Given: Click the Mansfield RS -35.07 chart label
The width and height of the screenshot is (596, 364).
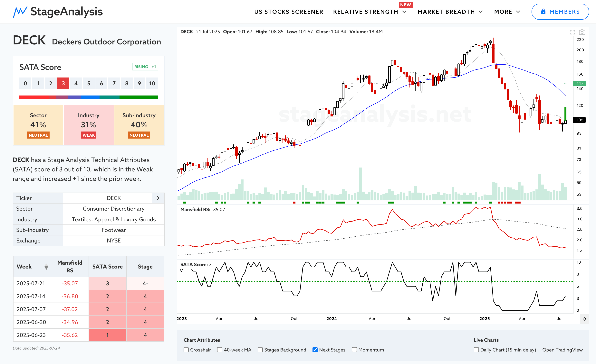Looking at the screenshot, I should (203, 209).
